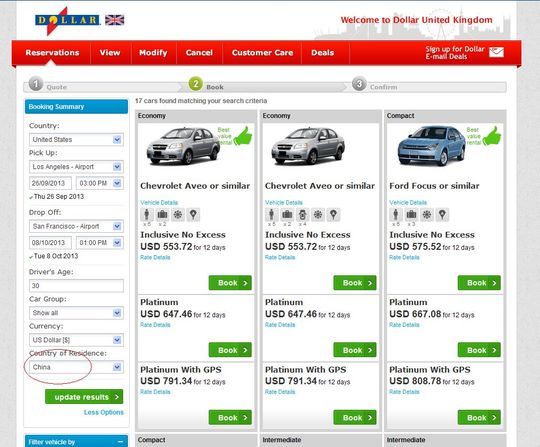Click passenger icon on second Chevrolet Aveo card
This screenshot has width=540, height=447.
271,215
